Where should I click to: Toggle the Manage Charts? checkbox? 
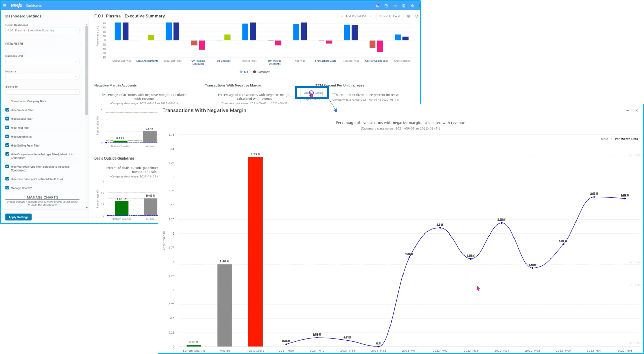click(x=7, y=188)
